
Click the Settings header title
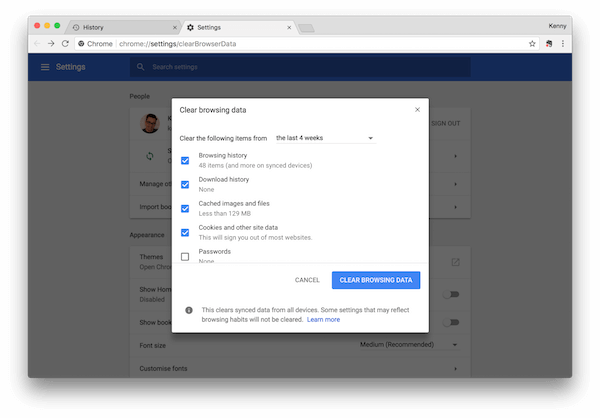(x=70, y=67)
